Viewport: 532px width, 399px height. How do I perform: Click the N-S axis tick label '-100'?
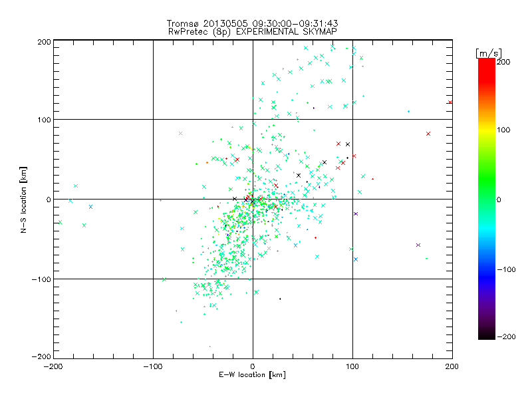click(x=41, y=279)
